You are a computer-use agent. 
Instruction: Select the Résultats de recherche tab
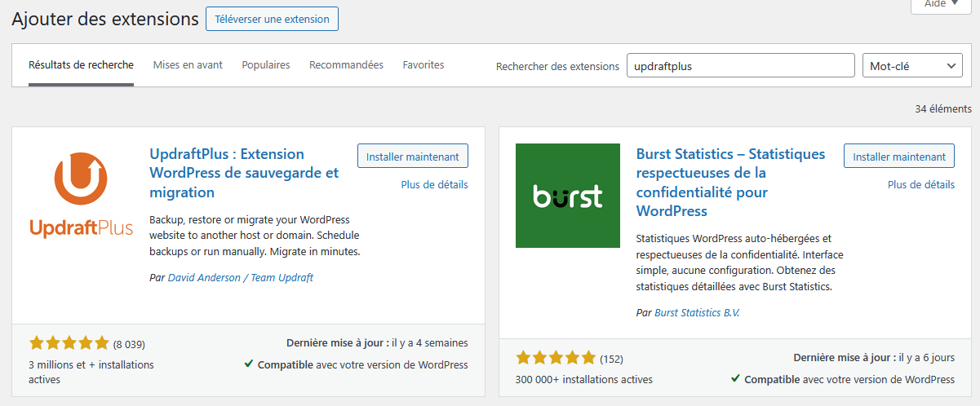pos(81,65)
